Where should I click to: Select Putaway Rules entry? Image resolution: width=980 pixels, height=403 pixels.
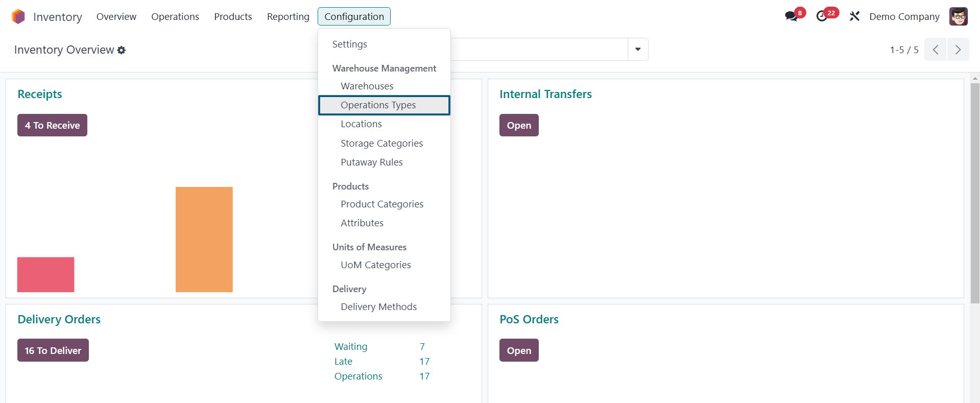384,162
